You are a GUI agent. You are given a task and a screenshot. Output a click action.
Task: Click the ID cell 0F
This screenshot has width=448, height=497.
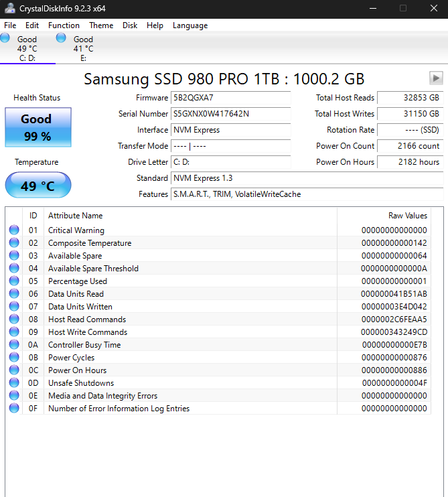(x=33, y=409)
